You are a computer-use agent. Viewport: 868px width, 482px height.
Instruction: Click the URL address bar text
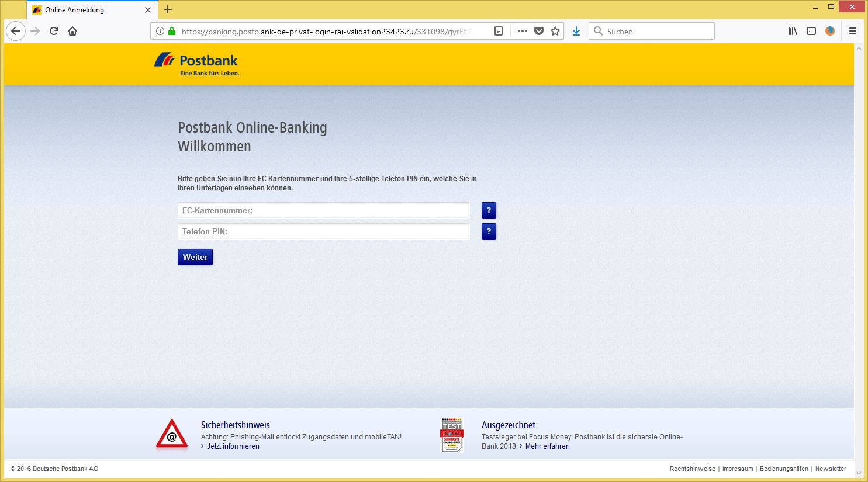tap(326, 32)
